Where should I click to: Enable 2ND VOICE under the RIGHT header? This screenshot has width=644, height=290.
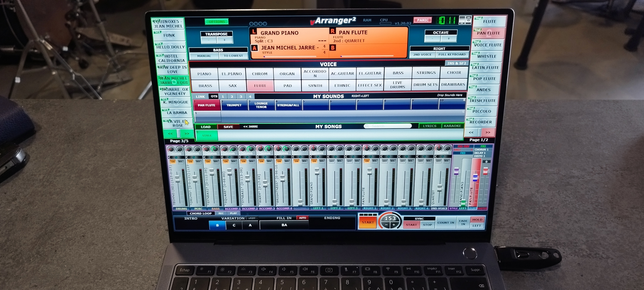pos(422,55)
